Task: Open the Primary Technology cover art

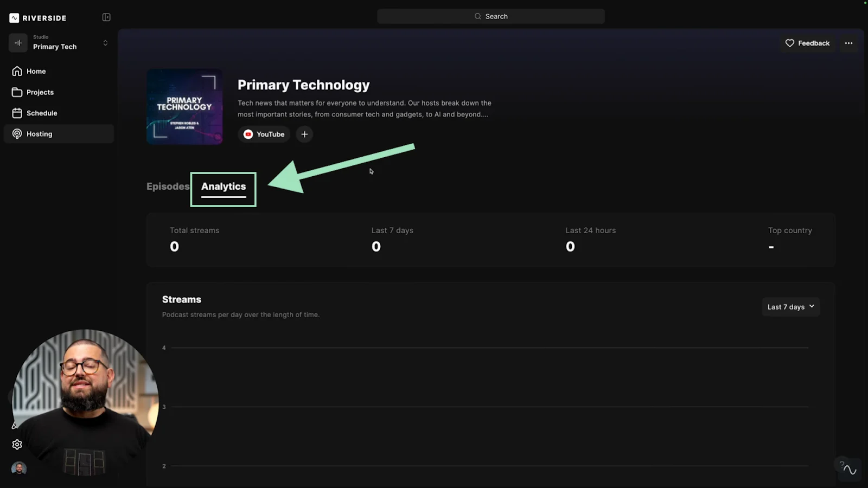Action: pos(184,106)
